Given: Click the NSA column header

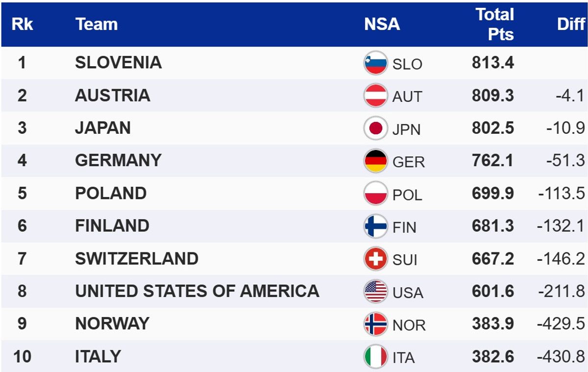Looking at the screenshot, I should (382, 24).
